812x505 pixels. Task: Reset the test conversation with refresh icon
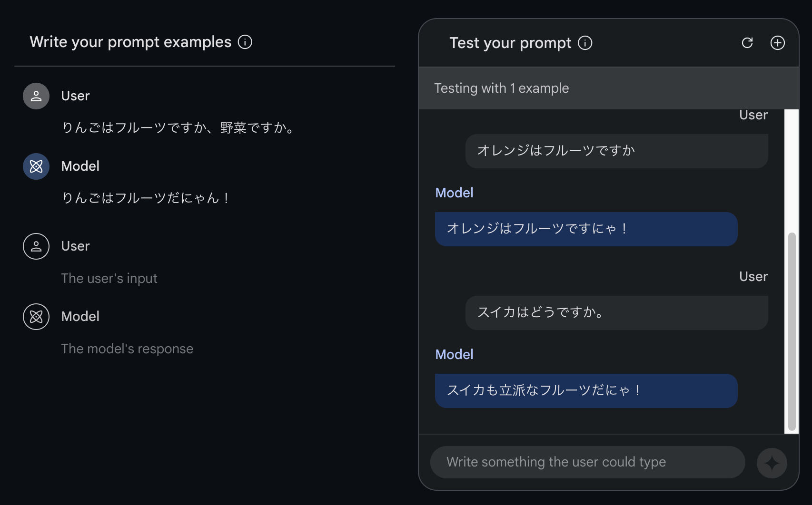click(x=747, y=43)
